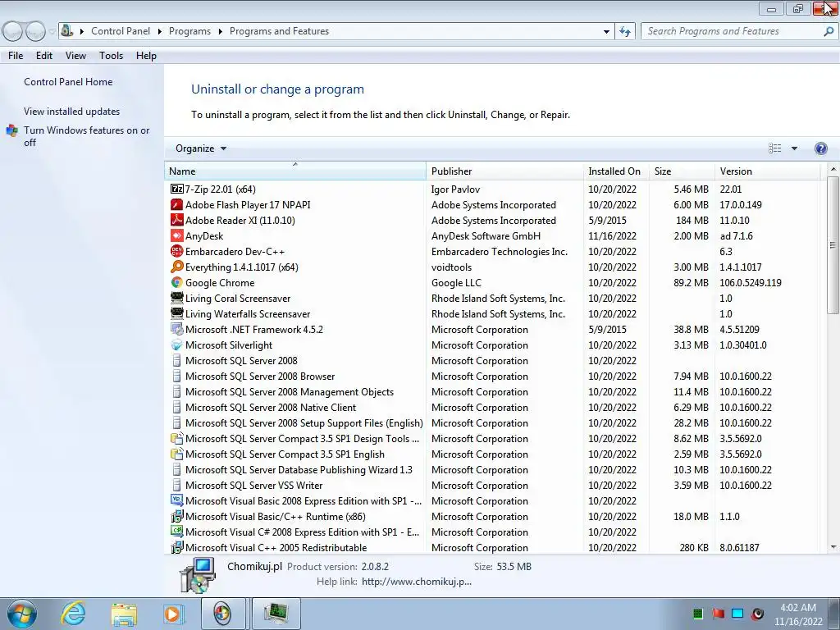Click the vertical scrollbar thumb

point(833,244)
